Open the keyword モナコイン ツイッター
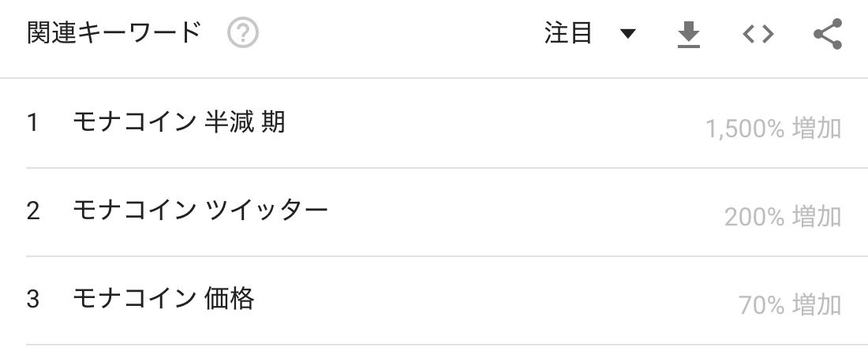Image resolution: width=868 pixels, height=358 pixels. 200,211
